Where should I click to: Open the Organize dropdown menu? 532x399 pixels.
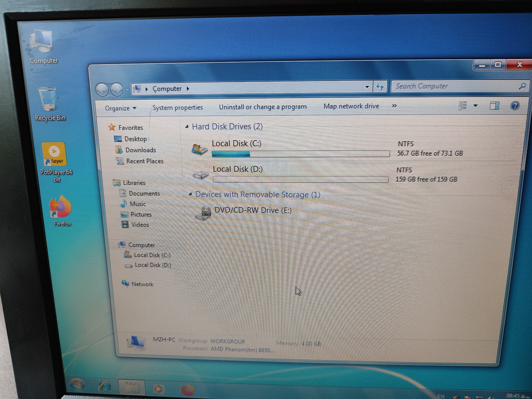(121, 108)
